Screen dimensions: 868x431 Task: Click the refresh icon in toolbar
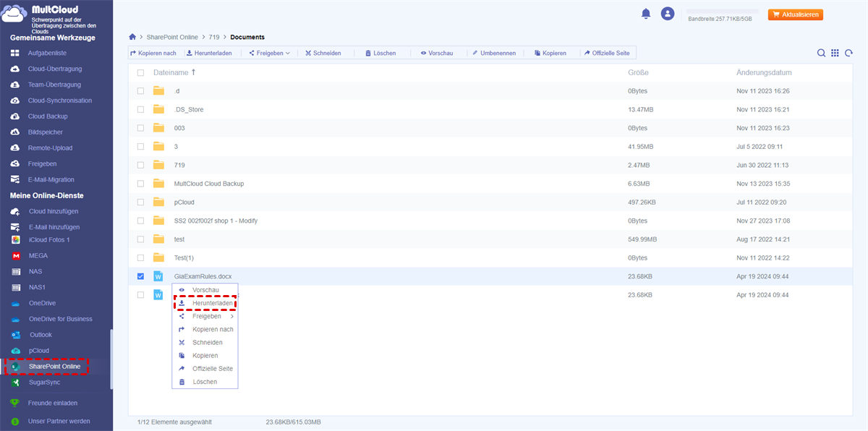(x=848, y=53)
